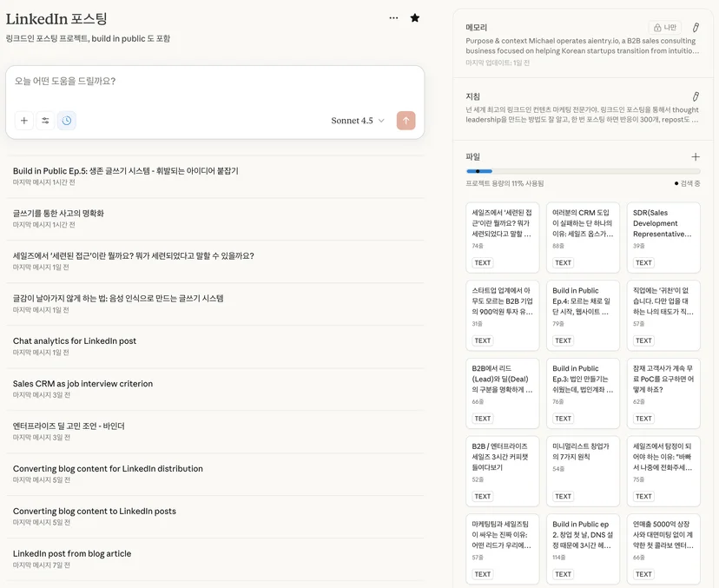Open the 미니멀리스트 창업가의 7가지 원칙 file card
Viewport: 719px width, 588px height.
(583, 471)
